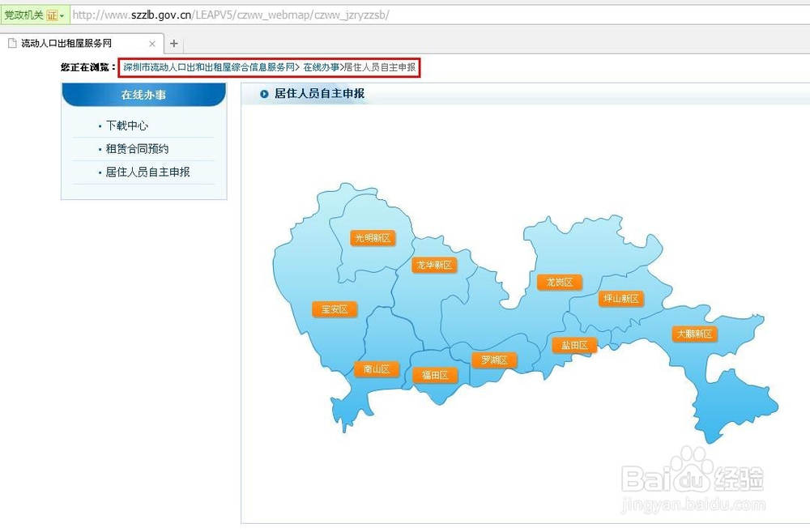The height and width of the screenshot is (532, 810).
Task: Select 光明新区 marker on the map
Action: [372, 237]
